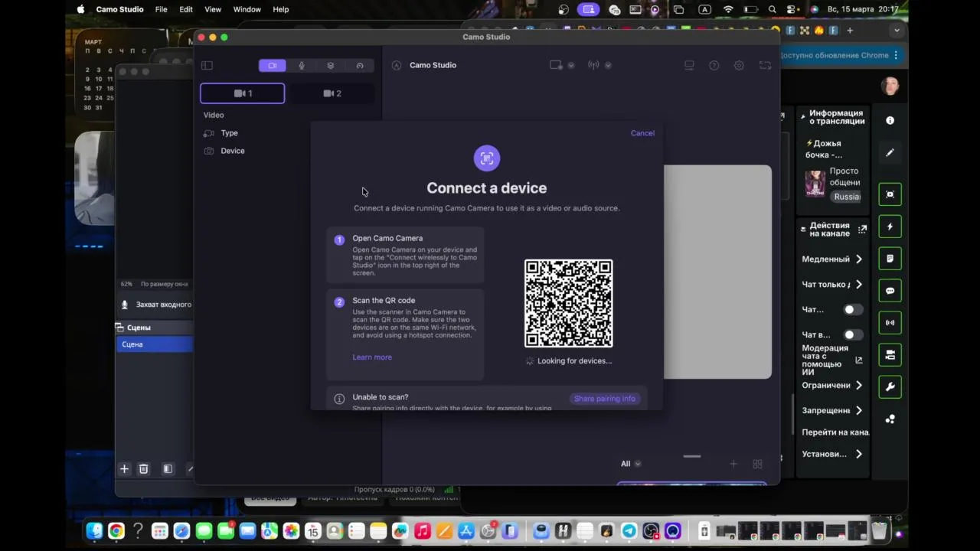980x551 pixels.
Task: Click the frame capture icon in Camo toolbar
Action: tap(765, 65)
